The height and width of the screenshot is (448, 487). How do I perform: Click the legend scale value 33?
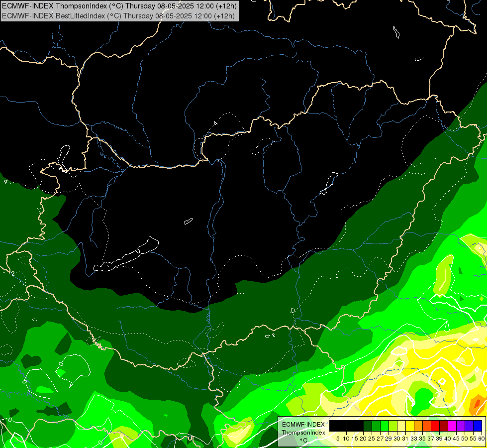(x=414, y=439)
